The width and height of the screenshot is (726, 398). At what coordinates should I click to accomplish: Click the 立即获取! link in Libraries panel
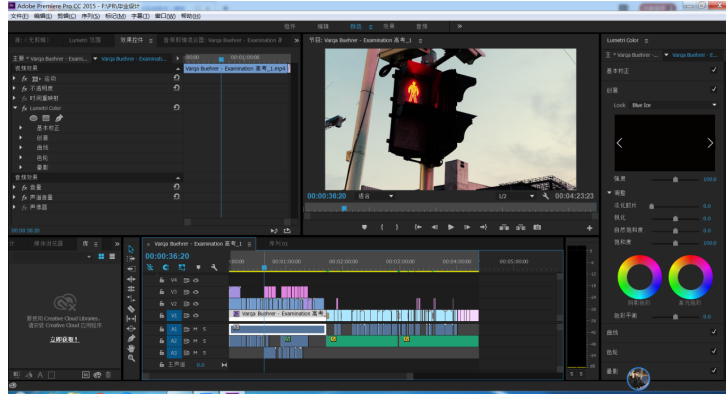point(64,340)
